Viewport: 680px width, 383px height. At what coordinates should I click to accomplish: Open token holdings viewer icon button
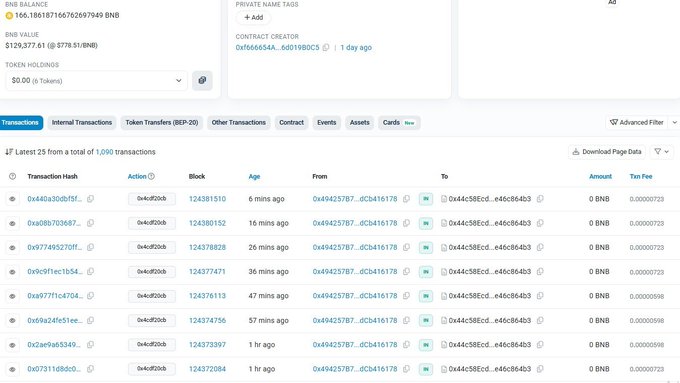coord(202,80)
